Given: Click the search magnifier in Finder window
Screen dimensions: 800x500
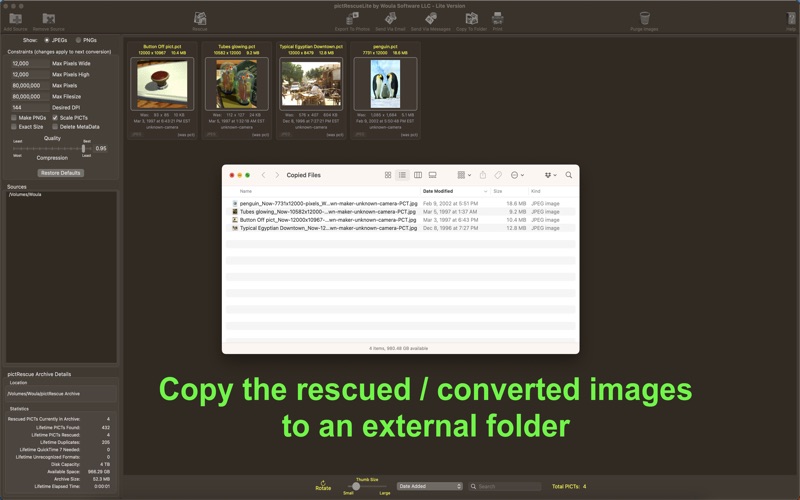Looking at the screenshot, I should [568, 175].
